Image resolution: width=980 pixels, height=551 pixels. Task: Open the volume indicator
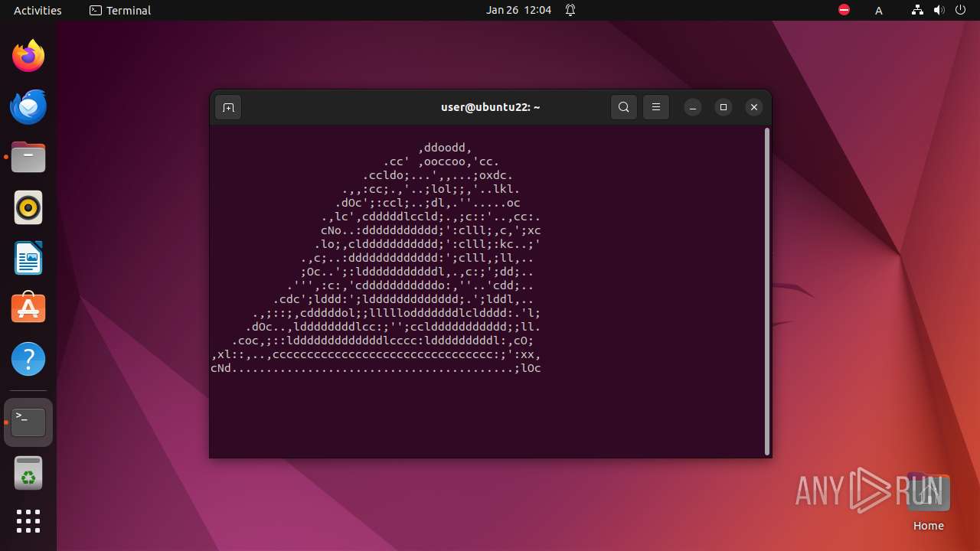click(939, 10)
